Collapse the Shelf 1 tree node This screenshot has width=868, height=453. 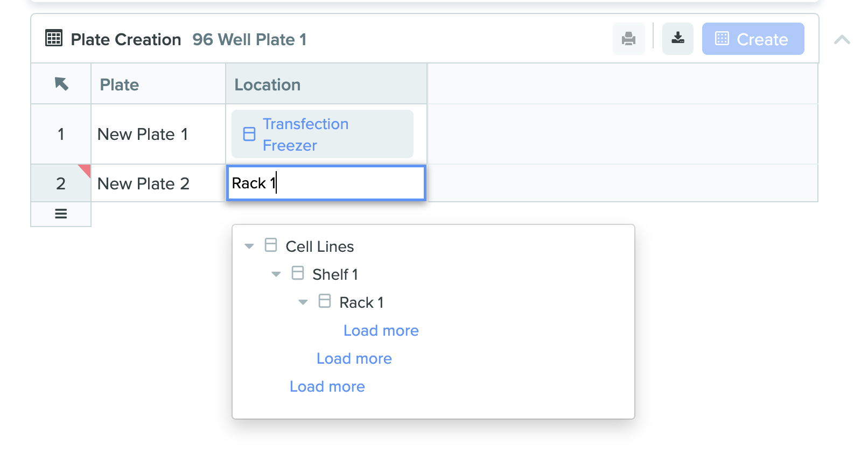pyautogui.click(x=276, y=274)
